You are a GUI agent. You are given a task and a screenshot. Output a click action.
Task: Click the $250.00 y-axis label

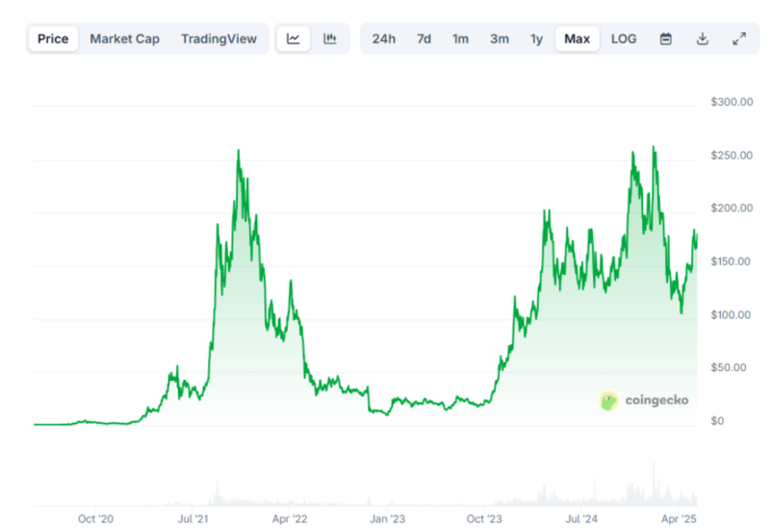[x=731, y=156]
